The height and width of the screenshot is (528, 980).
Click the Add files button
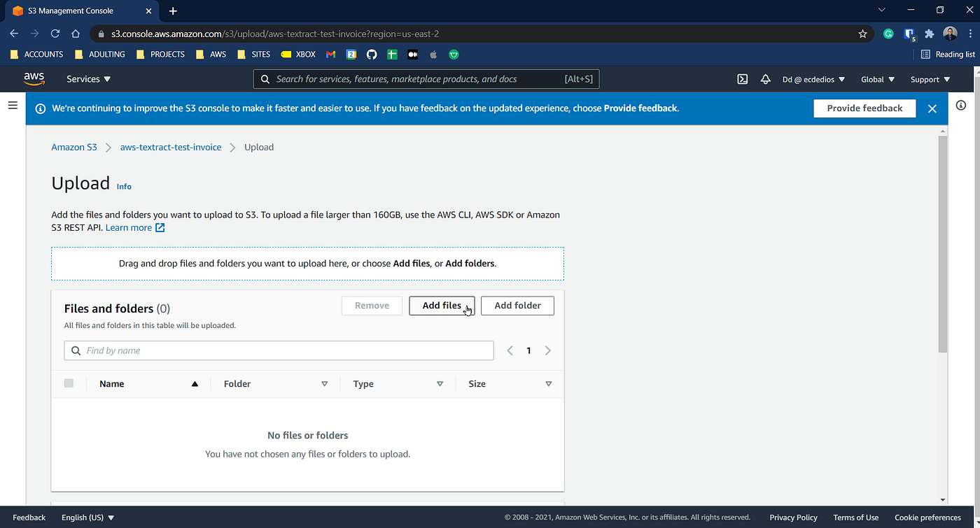tap(442, 306)
